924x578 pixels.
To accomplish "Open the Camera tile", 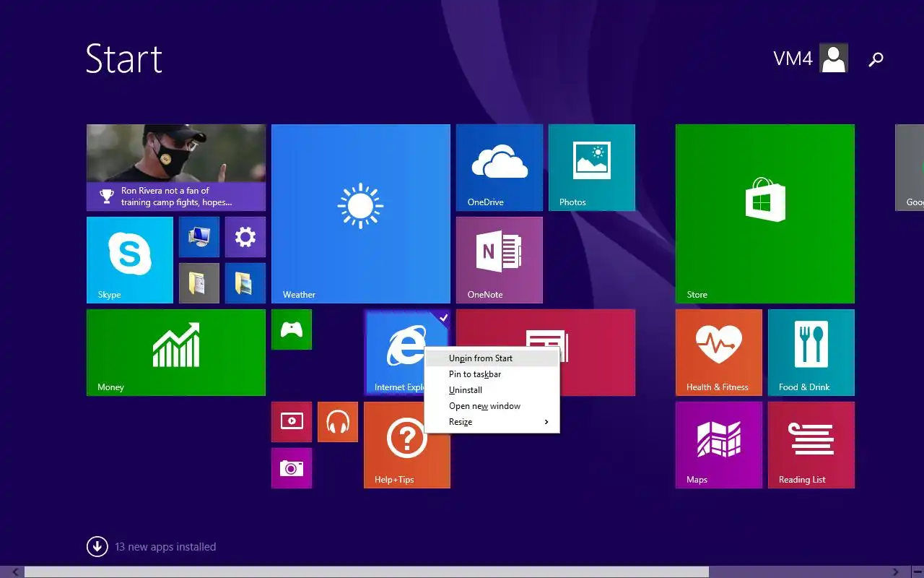I will [x=292, y=468].
